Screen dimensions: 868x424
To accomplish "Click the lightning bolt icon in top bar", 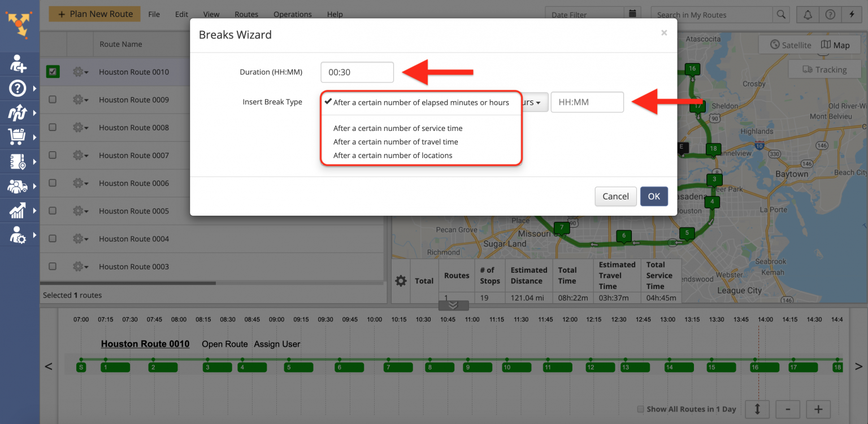I will pyautogui.click(x=852, y=15).
